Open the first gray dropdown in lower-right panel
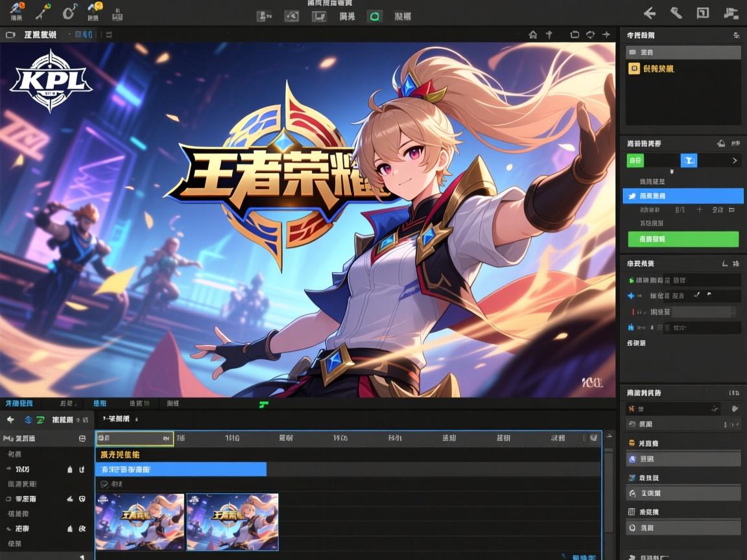This screenshot has width=747, height=560. 683,459
